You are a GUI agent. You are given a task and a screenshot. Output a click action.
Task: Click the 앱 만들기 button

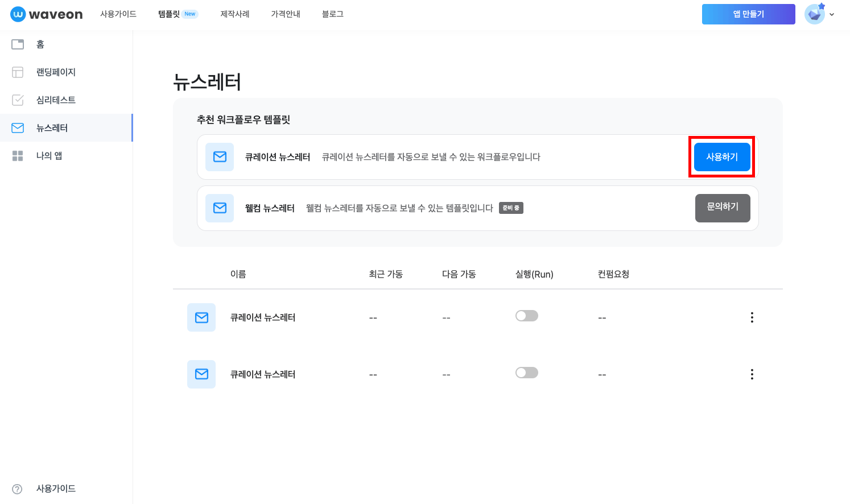(748, 14)
